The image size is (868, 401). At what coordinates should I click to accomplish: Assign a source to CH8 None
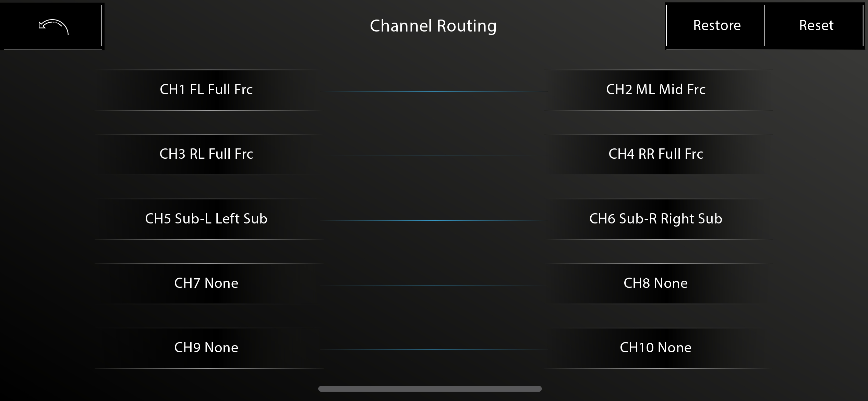(655, 283)
